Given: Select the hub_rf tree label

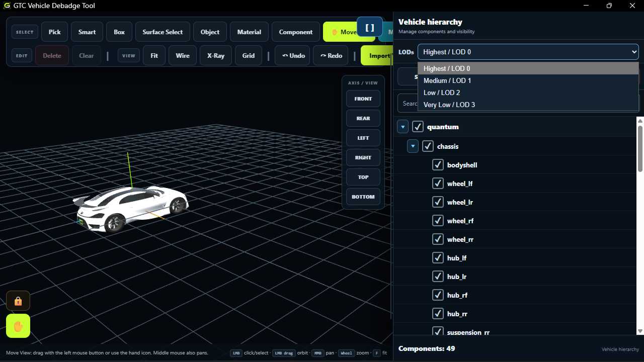Looking at the screenshot, I should (457, 295).
